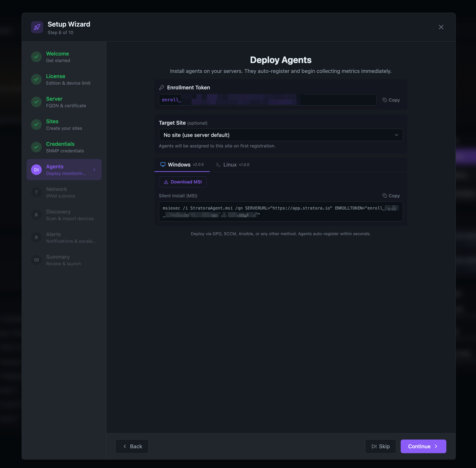Click the chevron on the Agents sidebar entry
Image resolution: width=476 pixels, height=468 pixels.
tap(94, 169)
